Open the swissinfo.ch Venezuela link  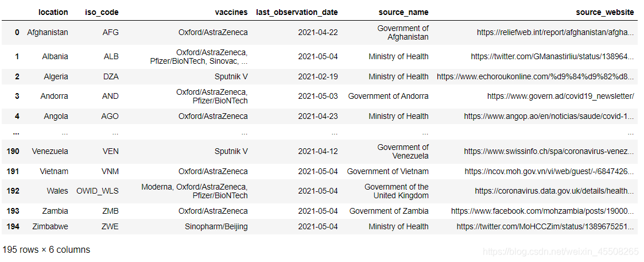point(549,152)
